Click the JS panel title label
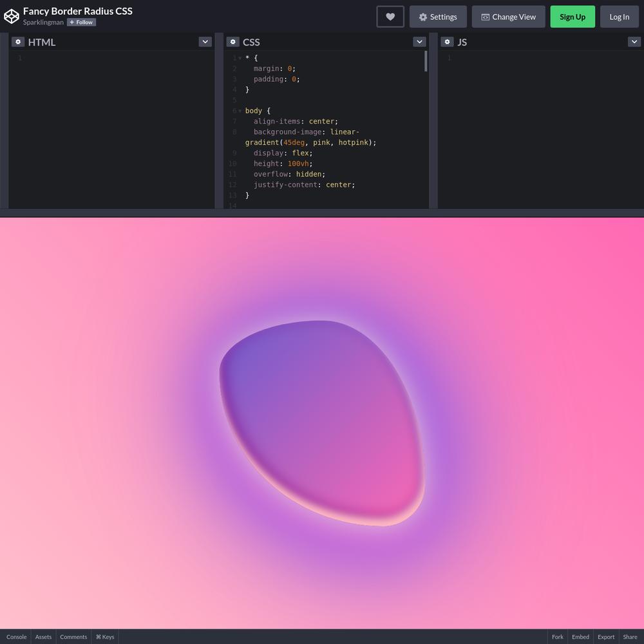The height and width of the screenshot is (644, 644). tap(462, 42)
